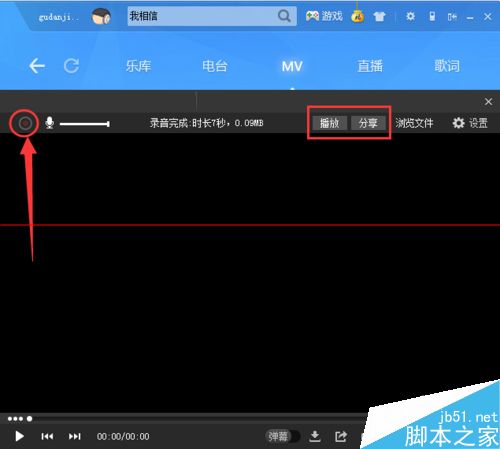The height and width of the screenshot is (449, 500).
Task: Click the mini mode icon
Action: [452, 17]
